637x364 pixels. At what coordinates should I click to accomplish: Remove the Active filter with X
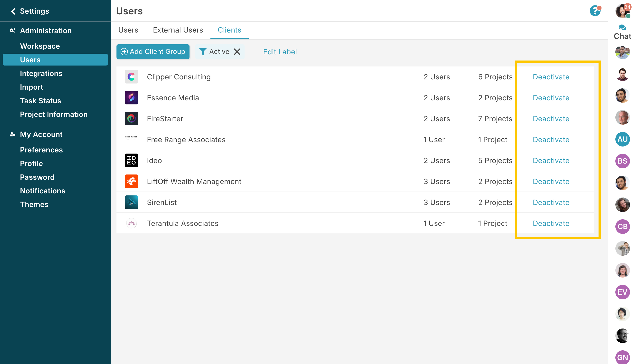click(x=237, y=52)
